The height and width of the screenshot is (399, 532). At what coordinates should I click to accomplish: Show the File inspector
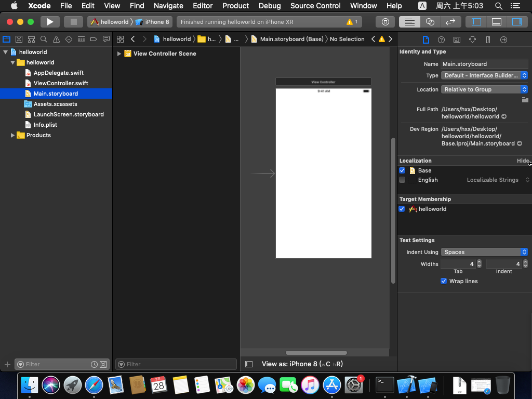pos(426,39)
